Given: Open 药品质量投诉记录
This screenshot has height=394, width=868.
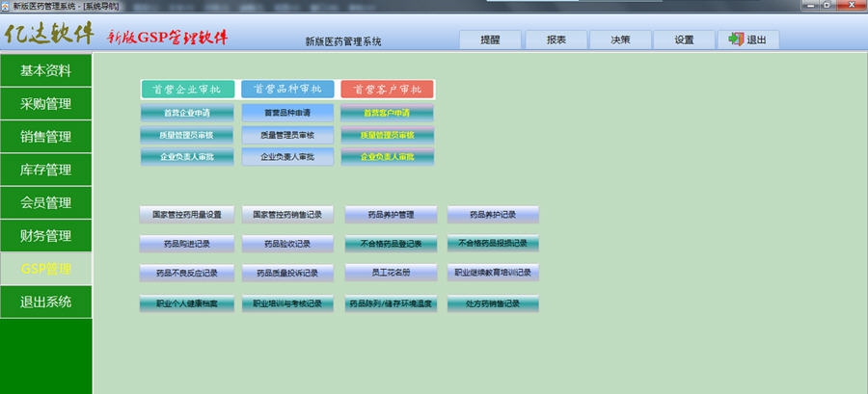Looking at the screenshot, I should pos(287,273).
